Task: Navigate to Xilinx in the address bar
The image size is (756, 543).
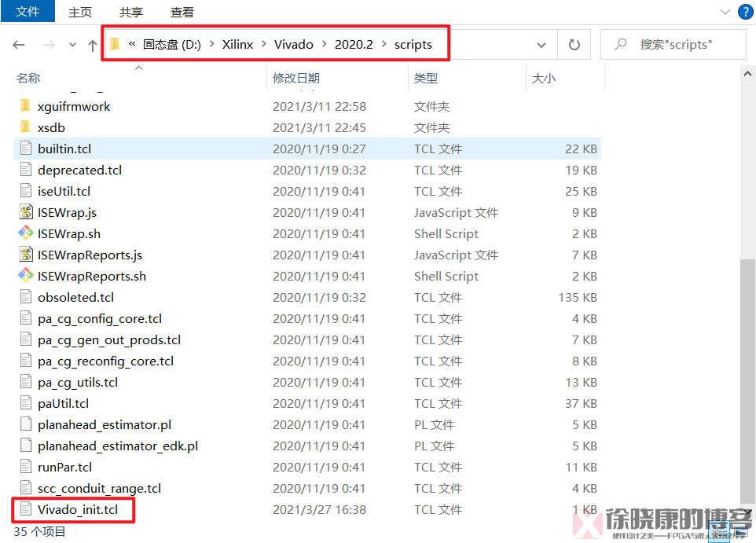Action: 237,44
